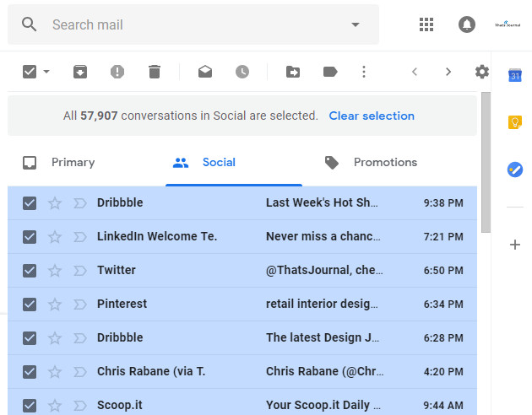
Task: Open Google Tasks side panel icon
Action: click(x=515, y=170)
